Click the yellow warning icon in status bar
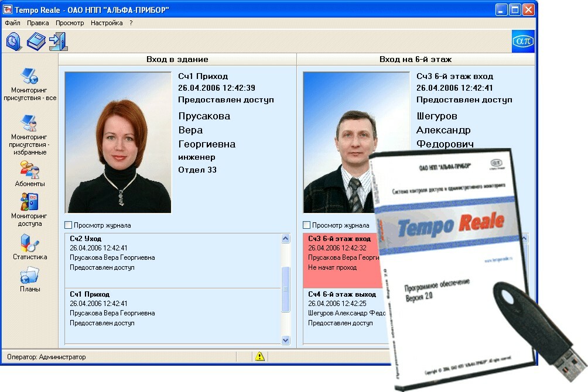 pos(259,356)
